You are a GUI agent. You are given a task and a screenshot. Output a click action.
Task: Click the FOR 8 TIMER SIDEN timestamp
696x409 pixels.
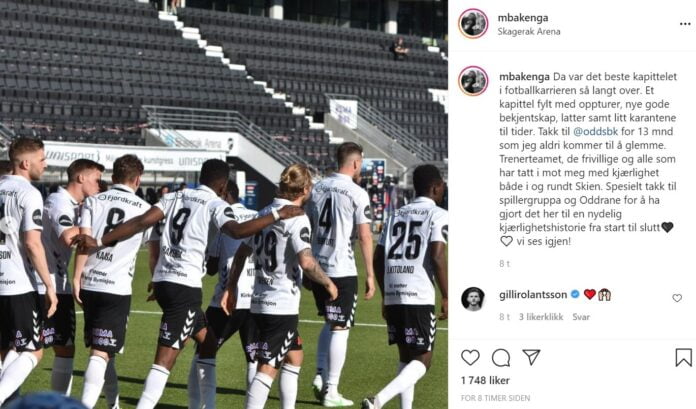(x=495, y=398)
